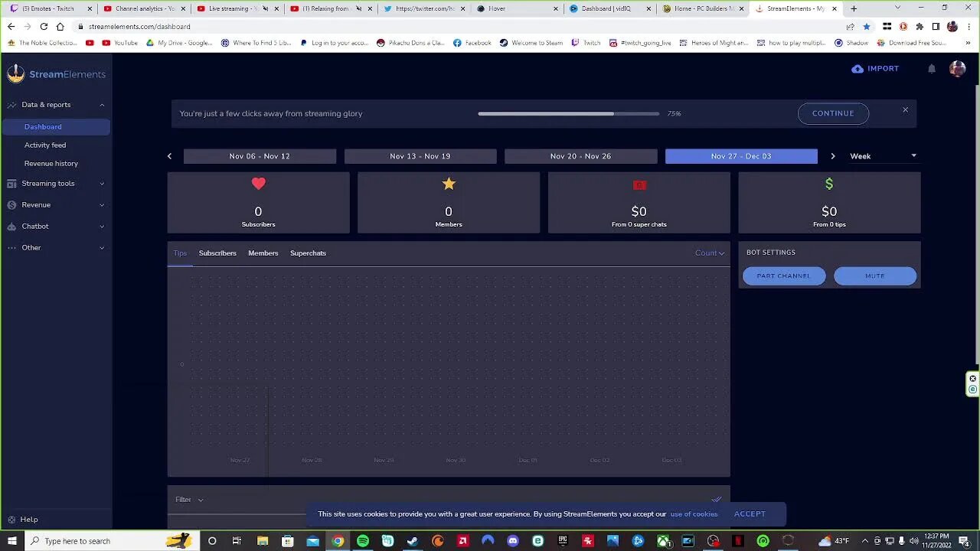The image size is (980, 551).
Task: Open the Filter dropdown
Action: (189, 500)
